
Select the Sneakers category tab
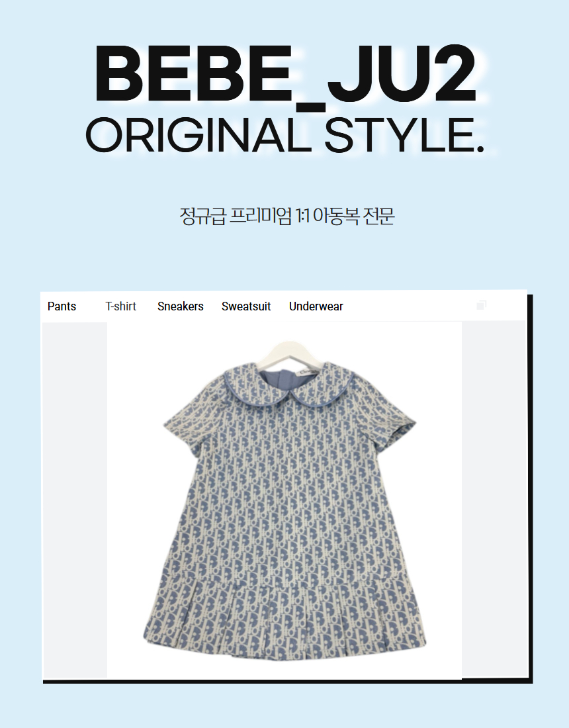180,306
